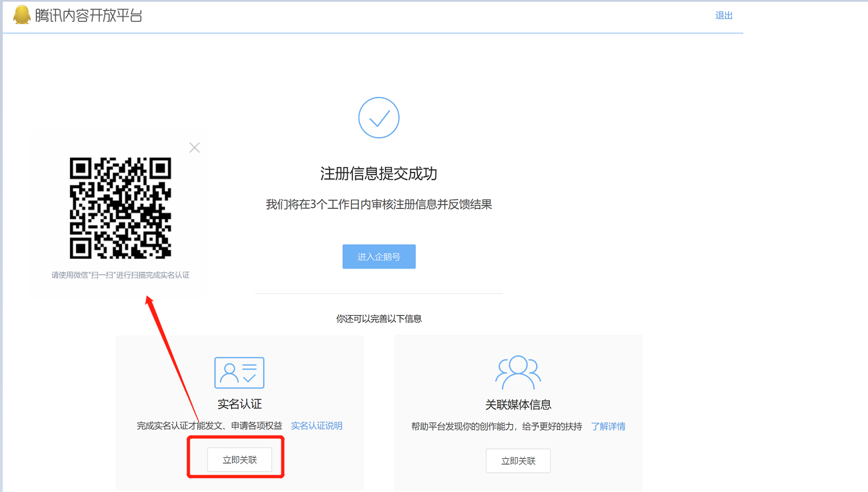This screenshot has width=868, height=492.
Task: Click the 完成实名认证才能发文 description text
Action: (x=209, y=426)
